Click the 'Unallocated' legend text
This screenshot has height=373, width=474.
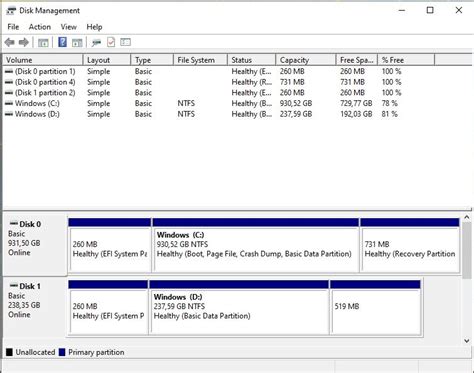click(x=35, y=352)
